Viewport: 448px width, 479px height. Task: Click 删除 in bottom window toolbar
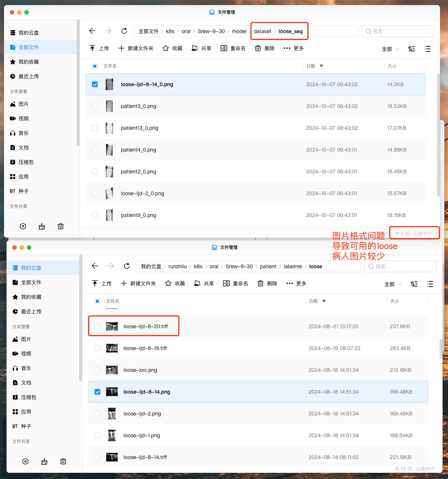click(267, 283)
